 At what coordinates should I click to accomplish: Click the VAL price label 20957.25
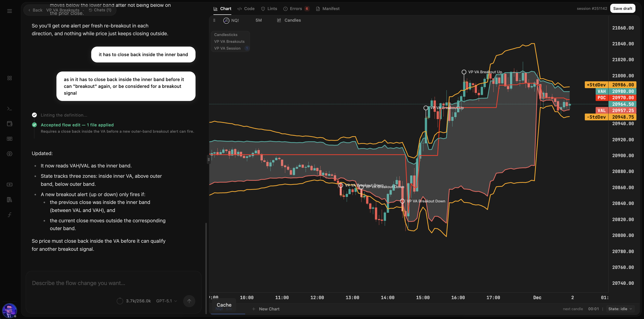(x=616, y=111)
